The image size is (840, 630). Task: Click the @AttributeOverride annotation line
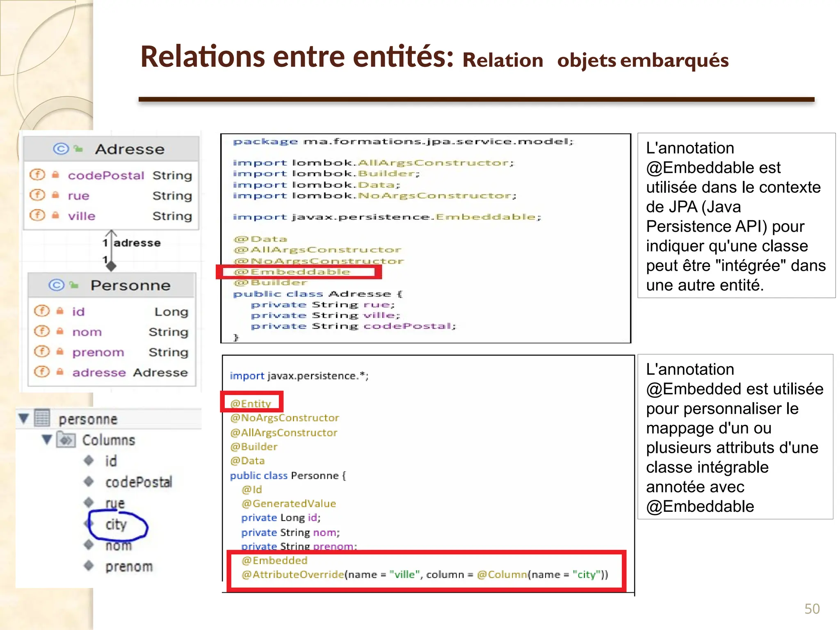(425, 575)
